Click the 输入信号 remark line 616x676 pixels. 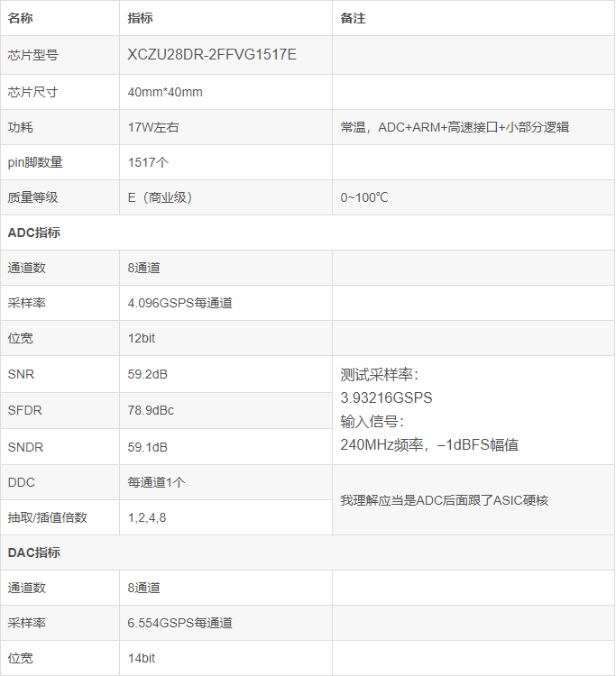(372, 421)
